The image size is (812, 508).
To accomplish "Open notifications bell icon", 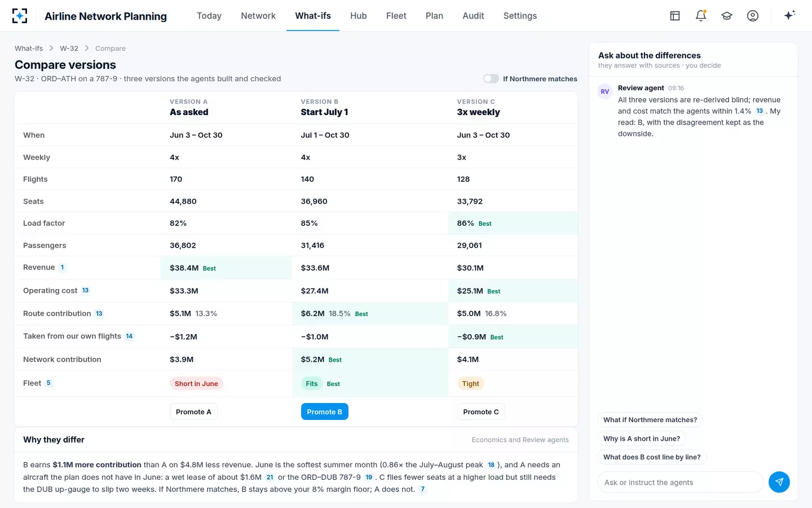I will pos(701,16).
